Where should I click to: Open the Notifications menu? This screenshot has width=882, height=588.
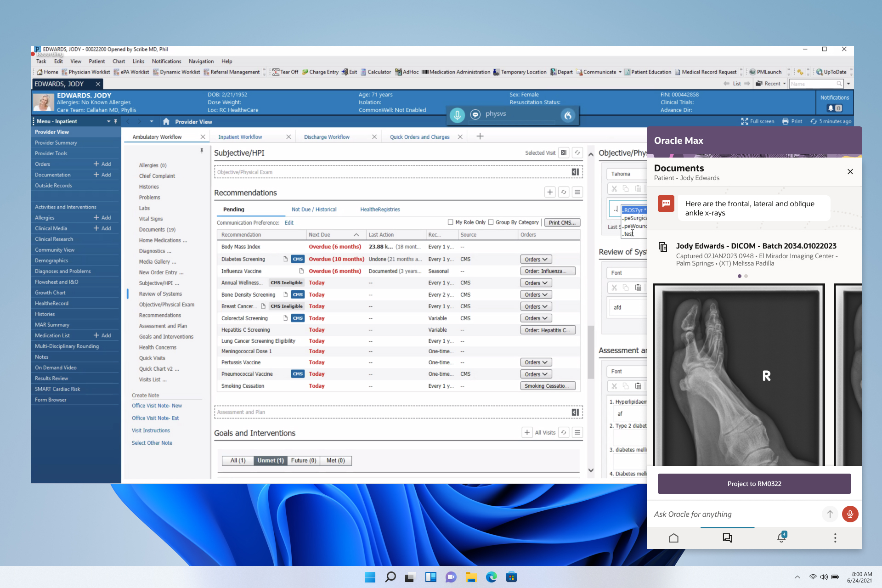pyautogui.click(x=166, y=61)
